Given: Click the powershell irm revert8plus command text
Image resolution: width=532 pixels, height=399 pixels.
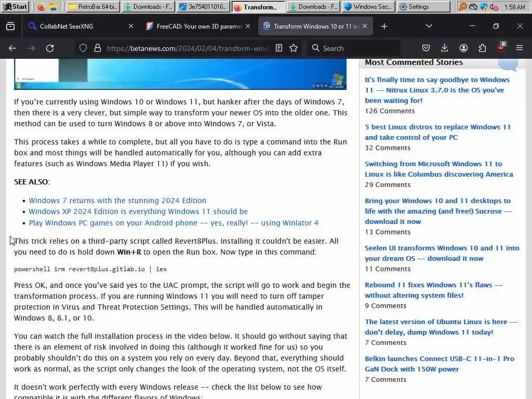Looking at the screenshot, I should point(90,269).
